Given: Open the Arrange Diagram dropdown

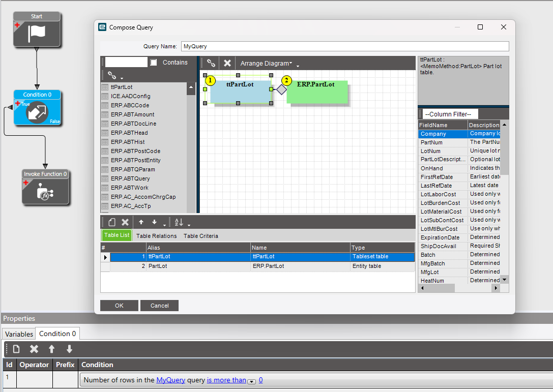Looking at the screenshot, I should [x=266, y=64].
